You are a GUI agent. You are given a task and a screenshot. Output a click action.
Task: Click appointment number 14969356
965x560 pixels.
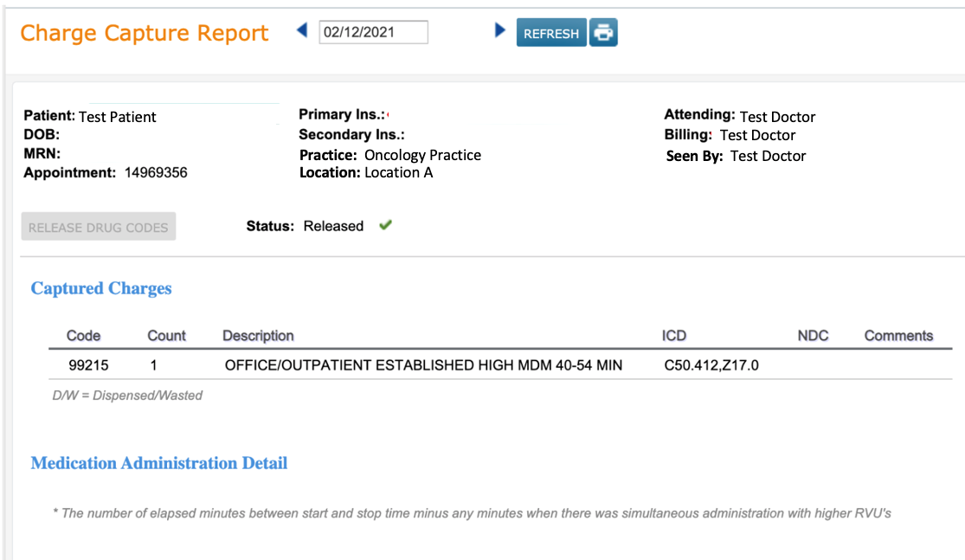[156, 172]
